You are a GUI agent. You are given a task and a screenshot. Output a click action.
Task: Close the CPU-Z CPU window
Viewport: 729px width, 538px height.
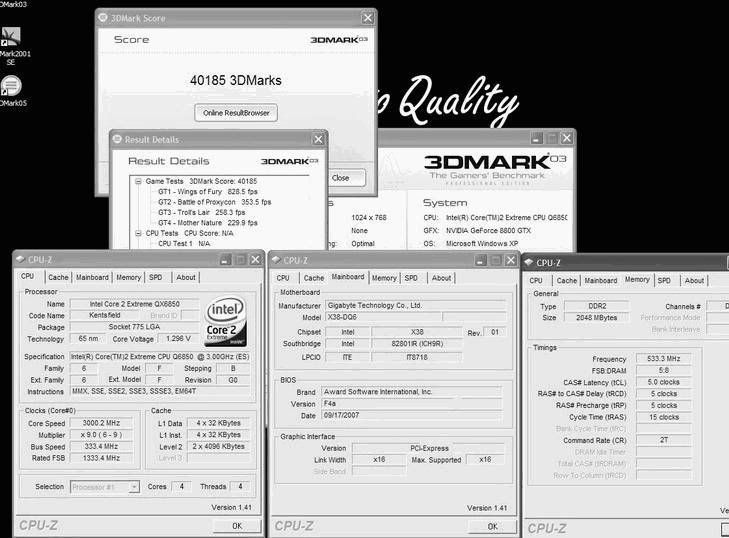point(255,259)
